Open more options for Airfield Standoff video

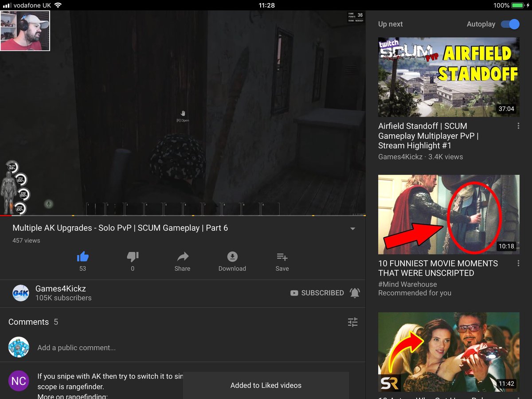518,126
